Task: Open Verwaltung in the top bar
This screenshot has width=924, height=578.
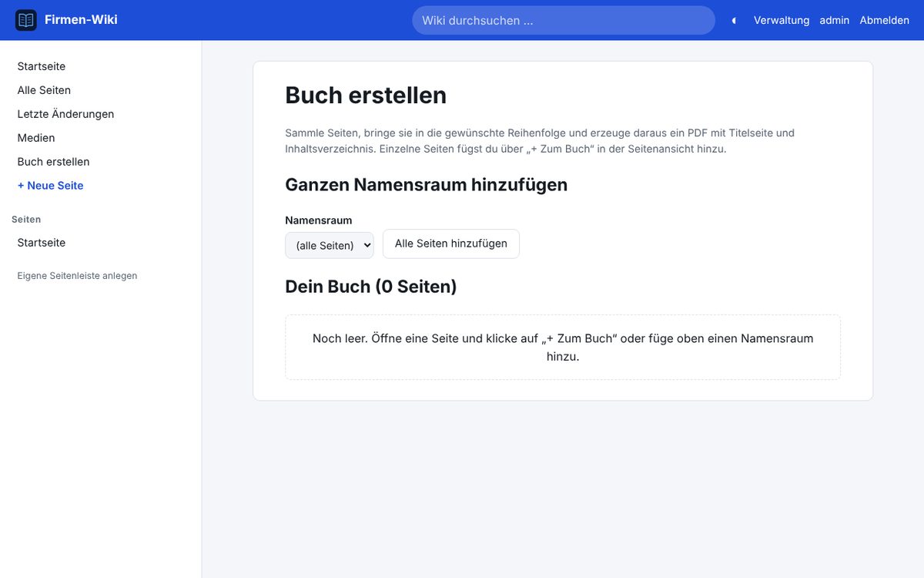Action: click(x=782, y=21)
